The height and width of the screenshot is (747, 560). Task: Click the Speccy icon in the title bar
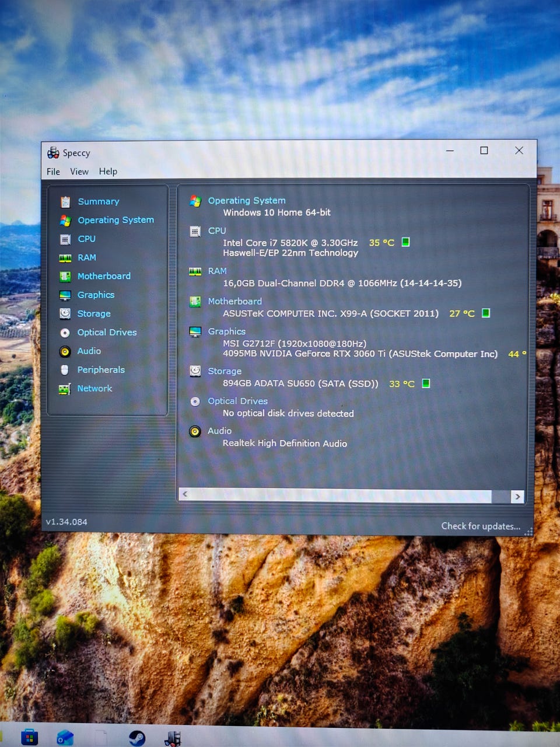point(53,153)
